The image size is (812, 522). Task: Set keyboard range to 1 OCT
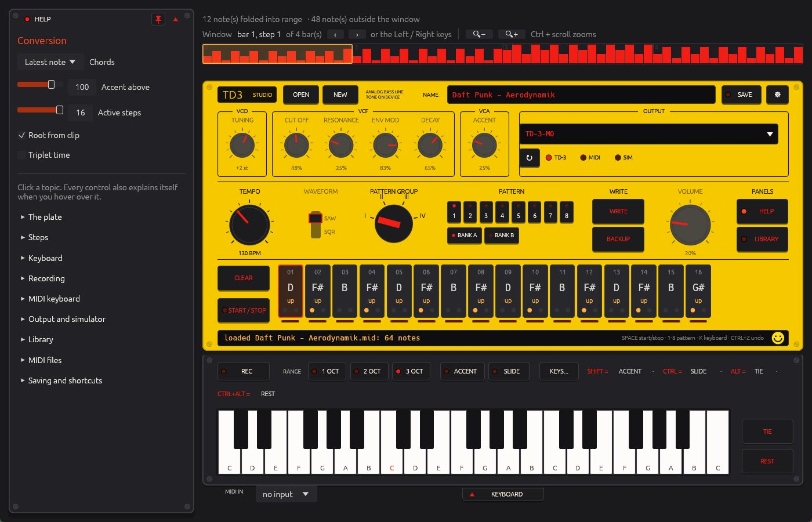pos(327,371)
